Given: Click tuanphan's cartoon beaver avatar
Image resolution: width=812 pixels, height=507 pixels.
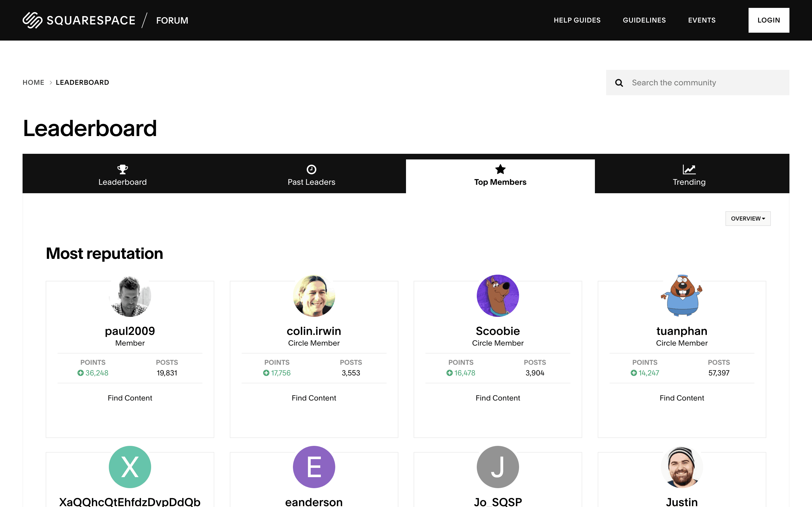Looking at the screenshot, I should tap(681, 295).
